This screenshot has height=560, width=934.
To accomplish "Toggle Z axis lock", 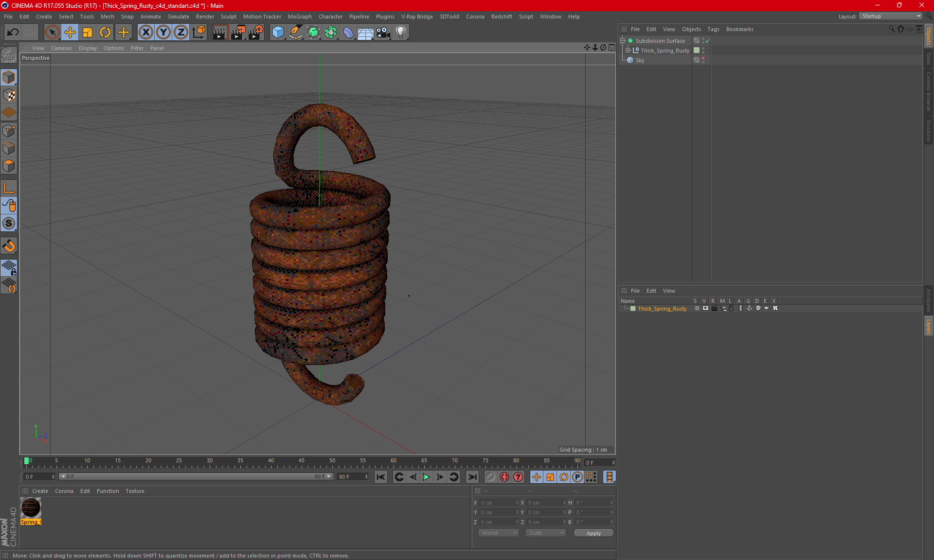I will coord(181,33).
